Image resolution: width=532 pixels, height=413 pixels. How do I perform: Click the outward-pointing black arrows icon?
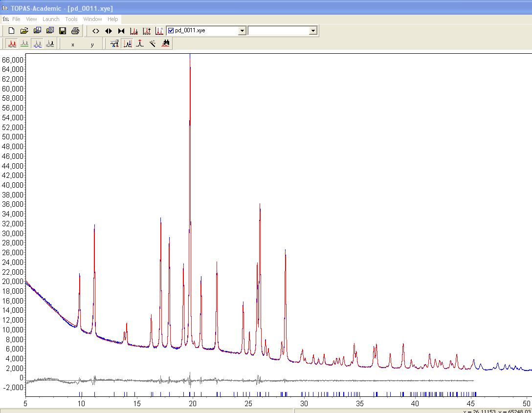coord(109,31)
